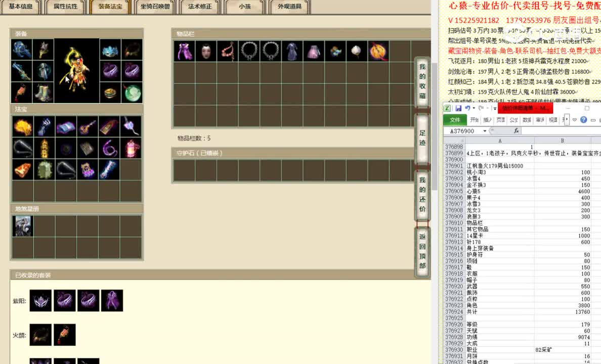Open Excel Help via the question mark icon
The image size is (601, 364).
[x=583, y=120]
